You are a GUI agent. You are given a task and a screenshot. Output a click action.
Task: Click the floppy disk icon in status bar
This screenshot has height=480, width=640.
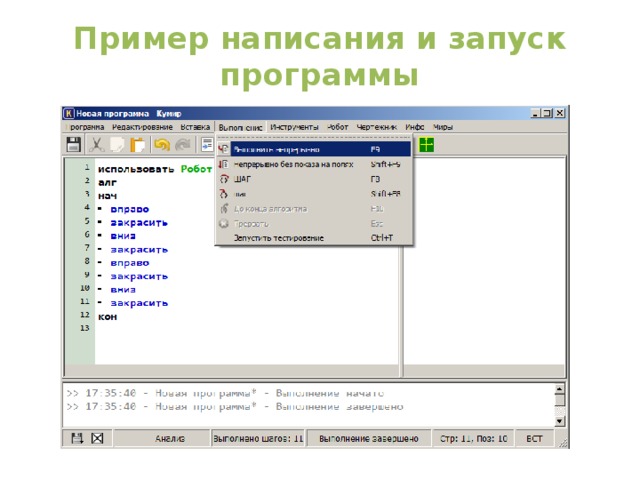coord(77,438)
